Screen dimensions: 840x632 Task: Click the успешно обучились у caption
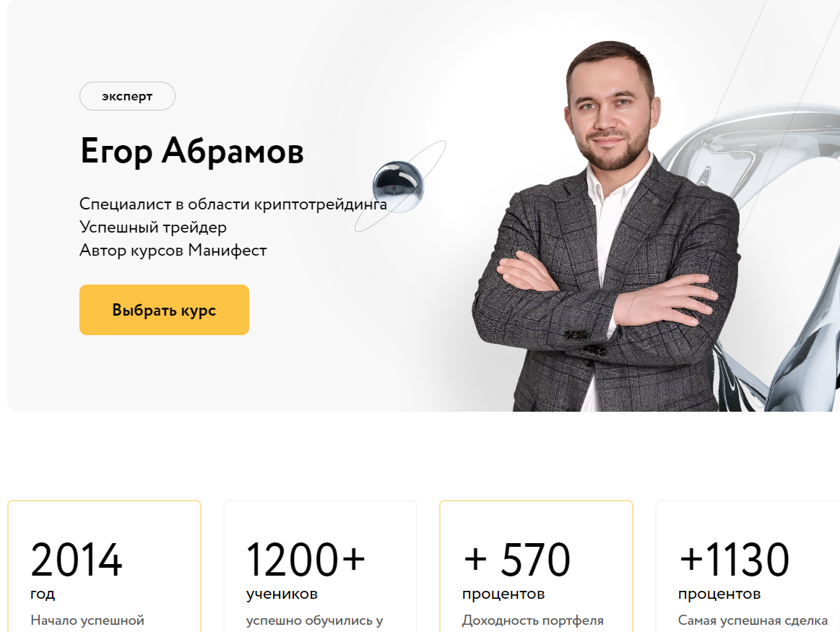click(314, 620)
